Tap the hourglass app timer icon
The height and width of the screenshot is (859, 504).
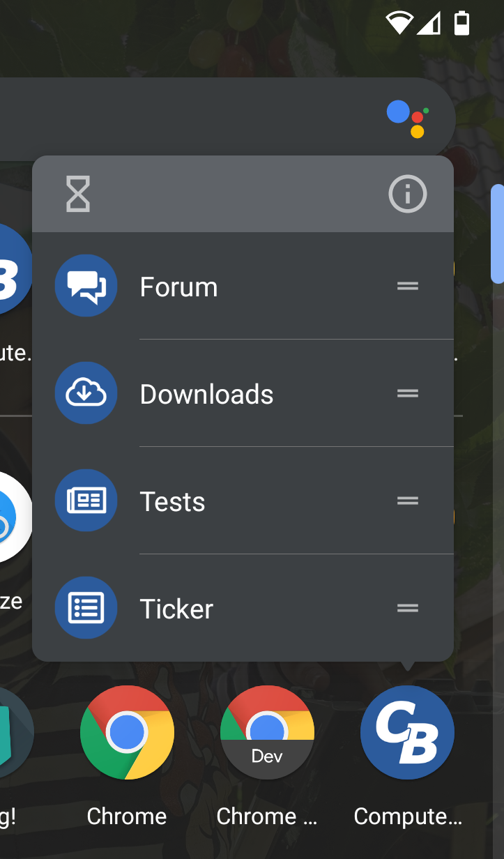(x=78, y=194)
